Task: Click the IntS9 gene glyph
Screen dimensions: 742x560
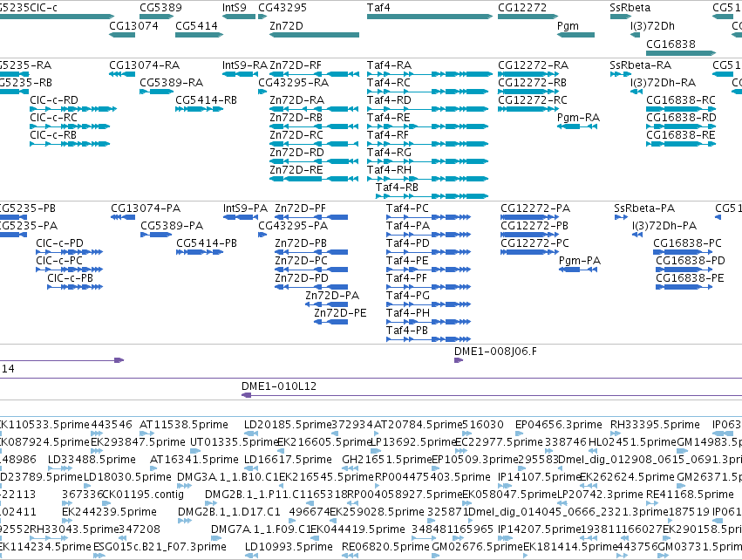Action: [239, 17]
